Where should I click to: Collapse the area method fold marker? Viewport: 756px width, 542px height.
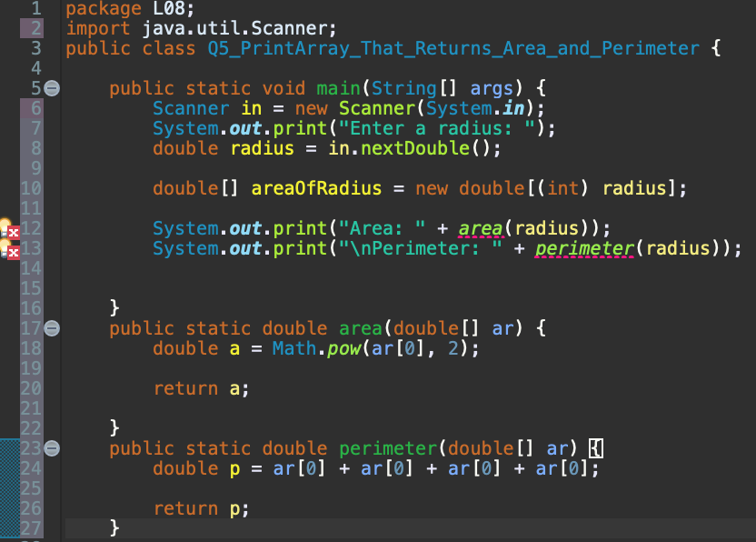pos(53,328)
